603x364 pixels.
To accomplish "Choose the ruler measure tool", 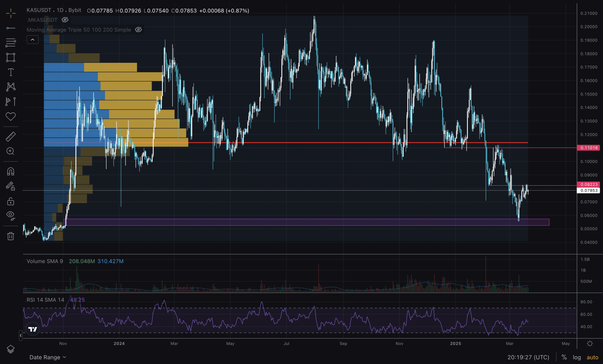I will point(11,137).
